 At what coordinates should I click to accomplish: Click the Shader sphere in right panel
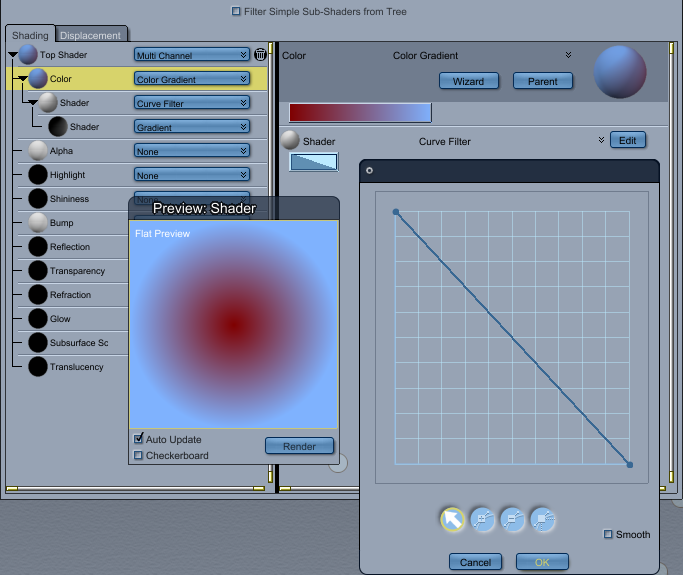tap(290, 140)
